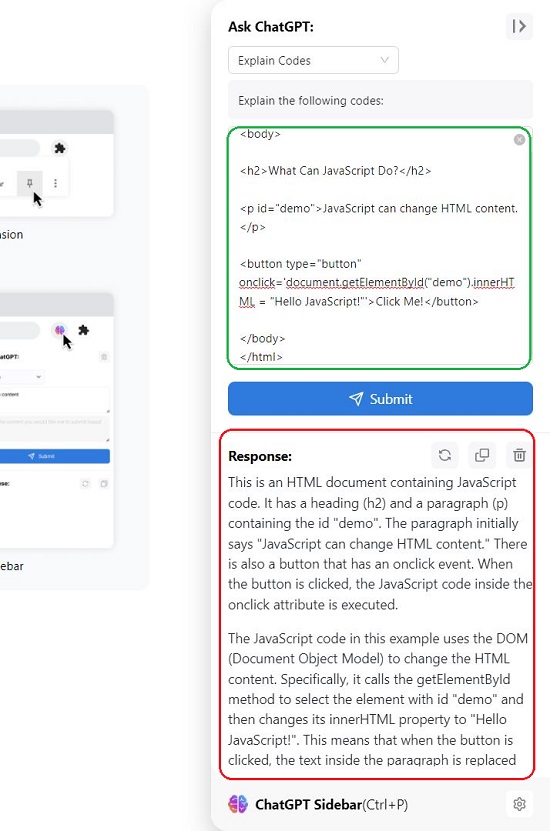Click the puzzle icon in the lower thumbnail
550x831 pixels.
point(83,330)
